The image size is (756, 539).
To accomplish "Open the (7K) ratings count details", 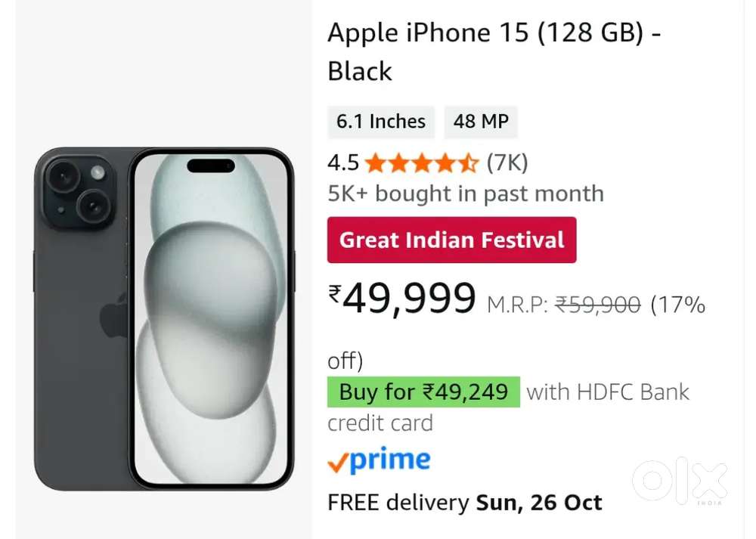I will coord(508,163).
